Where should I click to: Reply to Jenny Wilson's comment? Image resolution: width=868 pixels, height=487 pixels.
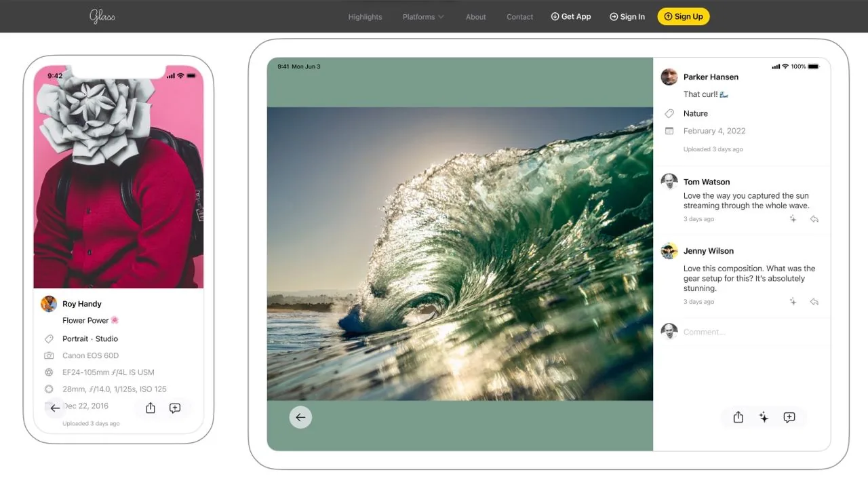[x=814, y=302]
